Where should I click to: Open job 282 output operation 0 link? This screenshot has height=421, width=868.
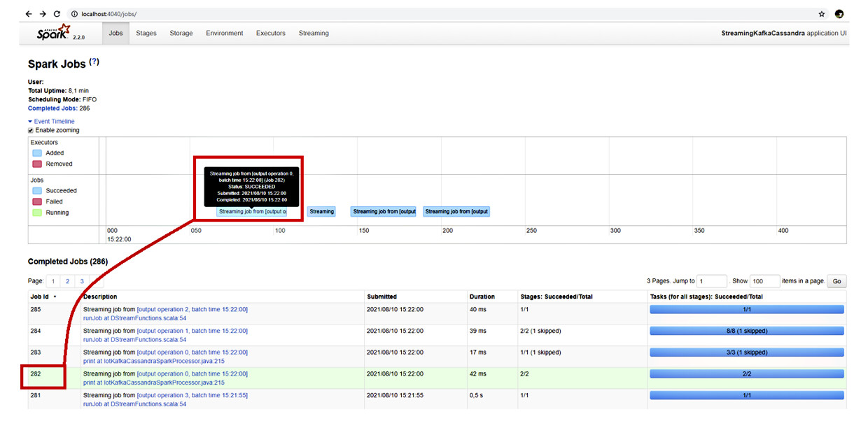click(192, 374)
